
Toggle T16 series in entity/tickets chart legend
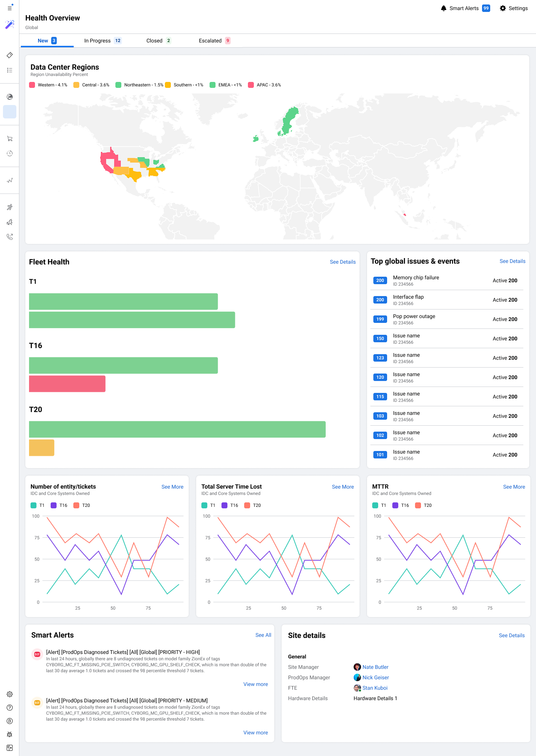[59, 505]
